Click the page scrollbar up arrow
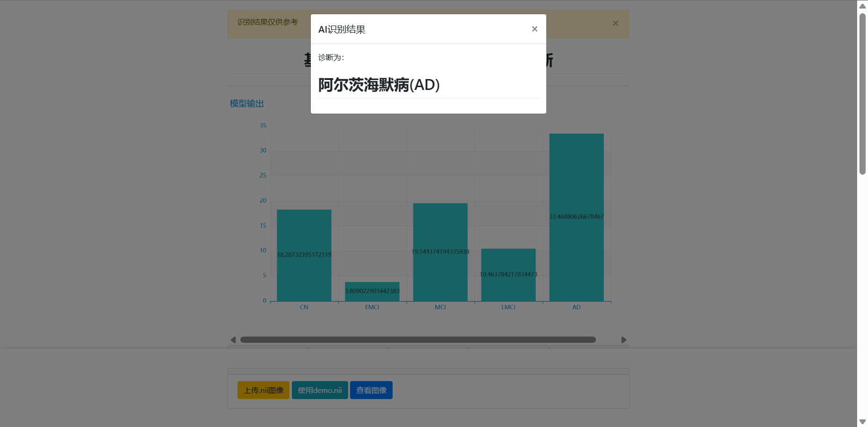This screenshot has width=868, height=427. coord(862,6)
